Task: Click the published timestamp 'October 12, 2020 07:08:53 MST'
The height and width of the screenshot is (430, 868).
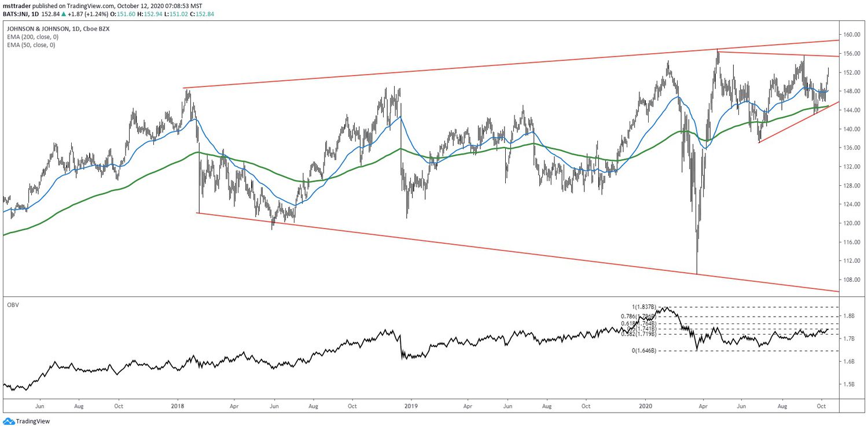Action: click(159, 6)
